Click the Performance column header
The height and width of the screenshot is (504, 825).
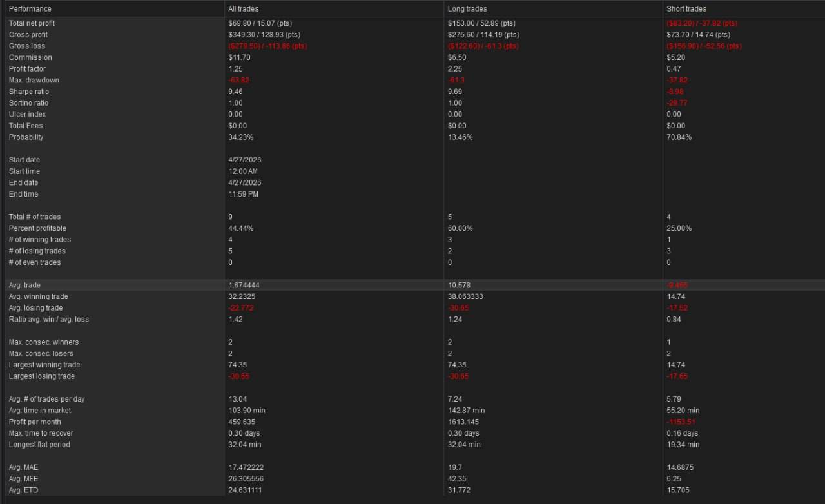click(x=30, y=9)
